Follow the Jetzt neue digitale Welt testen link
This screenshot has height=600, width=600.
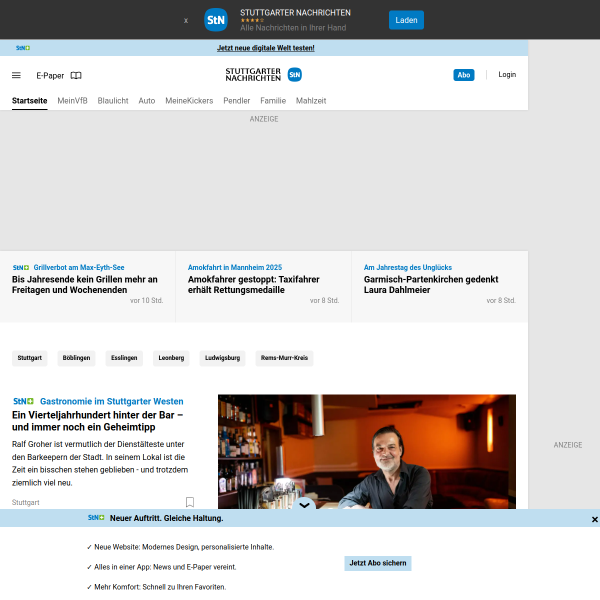[266, 48]
